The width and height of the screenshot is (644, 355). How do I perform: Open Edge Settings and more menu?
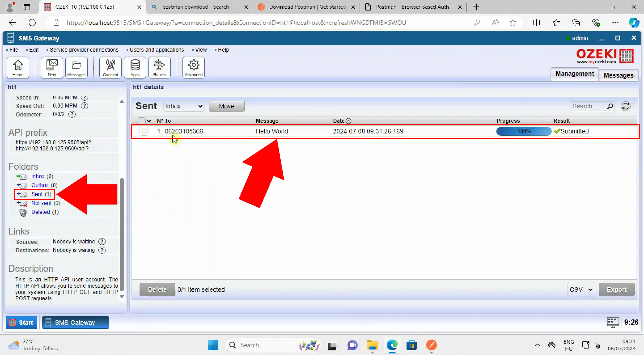615,23
